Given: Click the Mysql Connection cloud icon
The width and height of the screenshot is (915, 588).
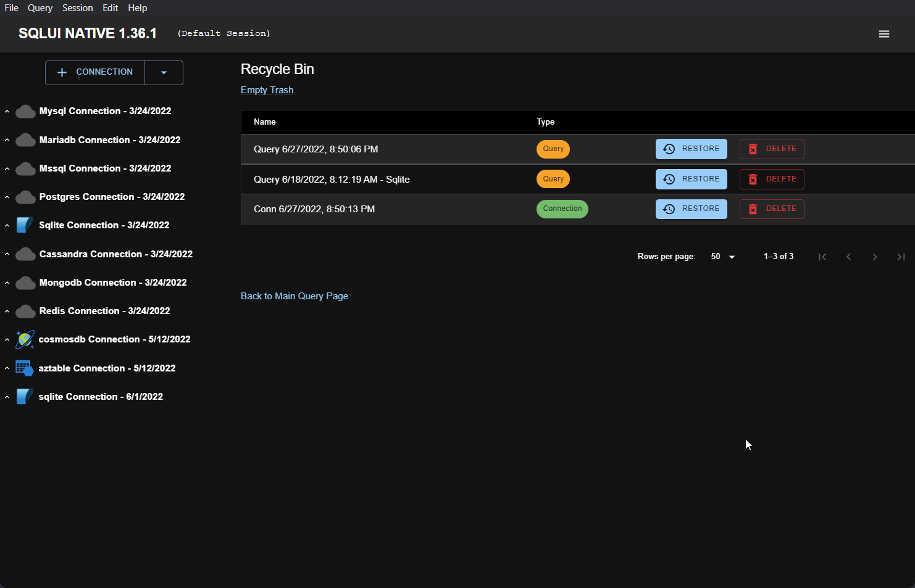Looking at the screenshot, I should tap(25, 112).
